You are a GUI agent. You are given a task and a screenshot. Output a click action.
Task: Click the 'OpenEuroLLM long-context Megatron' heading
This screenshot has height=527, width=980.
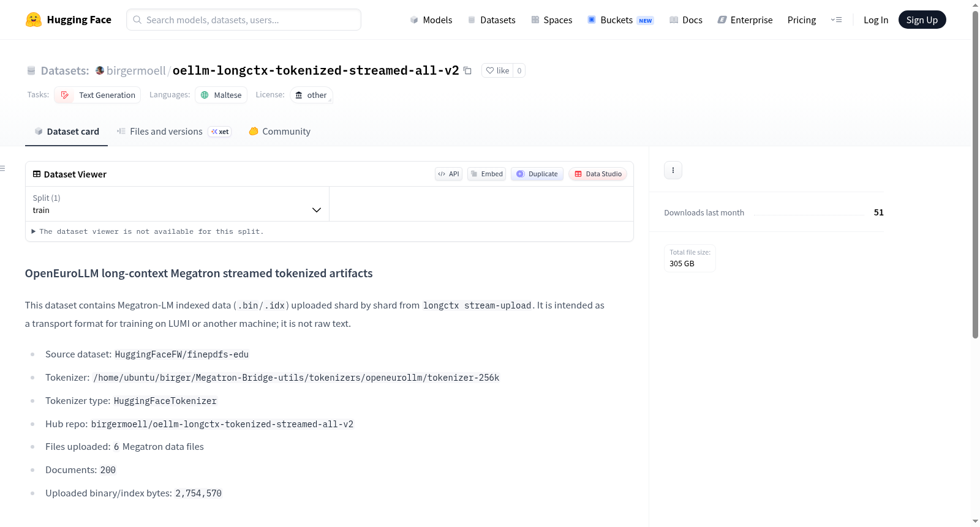[x=199, y=274]
